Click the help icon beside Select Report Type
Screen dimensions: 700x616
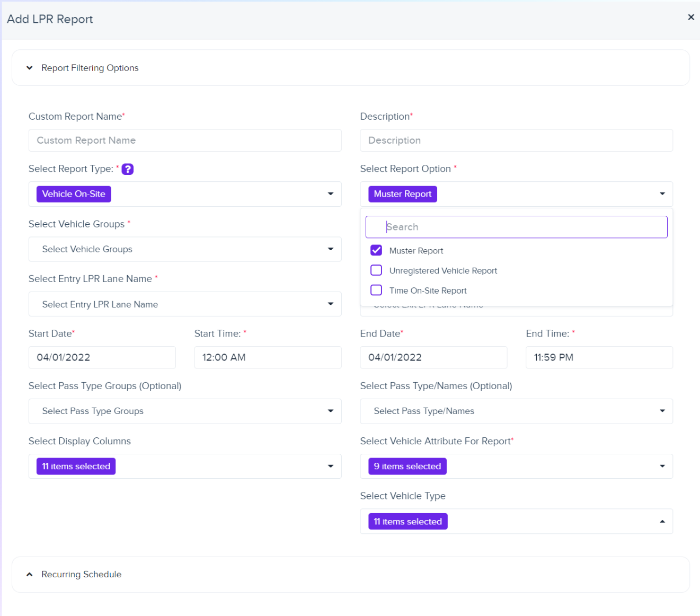click(x=127, y=169)
